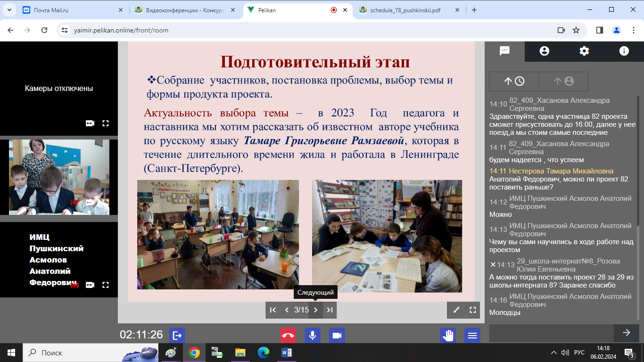
Task: Open the settings gear tab
Action: tap(584, 51)
